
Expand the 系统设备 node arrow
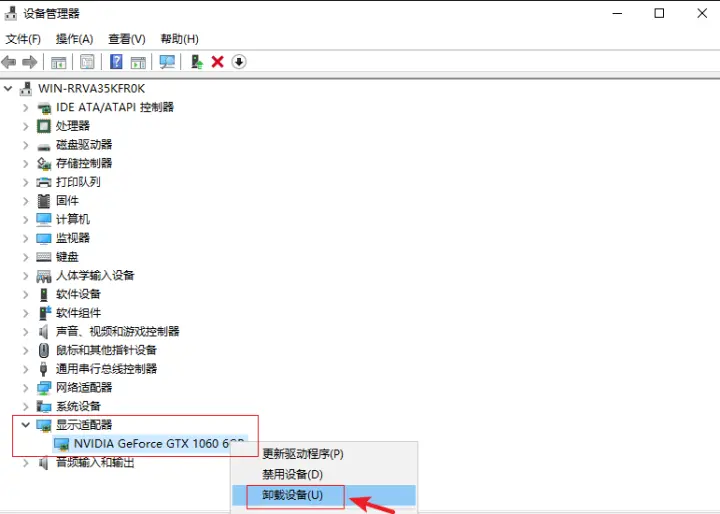click(x=26, y=407)
